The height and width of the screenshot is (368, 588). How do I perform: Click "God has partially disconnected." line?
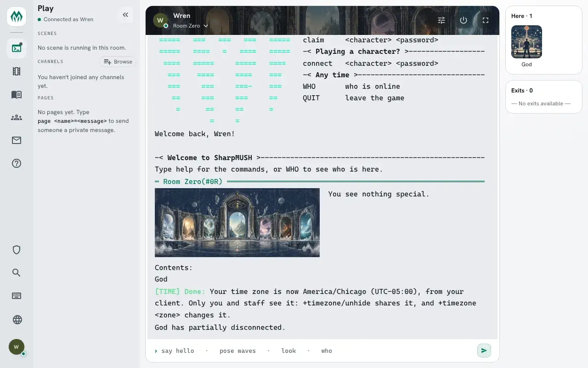point(220,328)
